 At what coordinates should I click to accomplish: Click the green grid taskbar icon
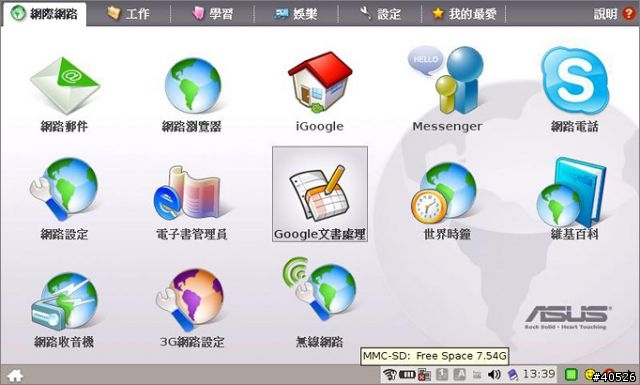(571, 374)
